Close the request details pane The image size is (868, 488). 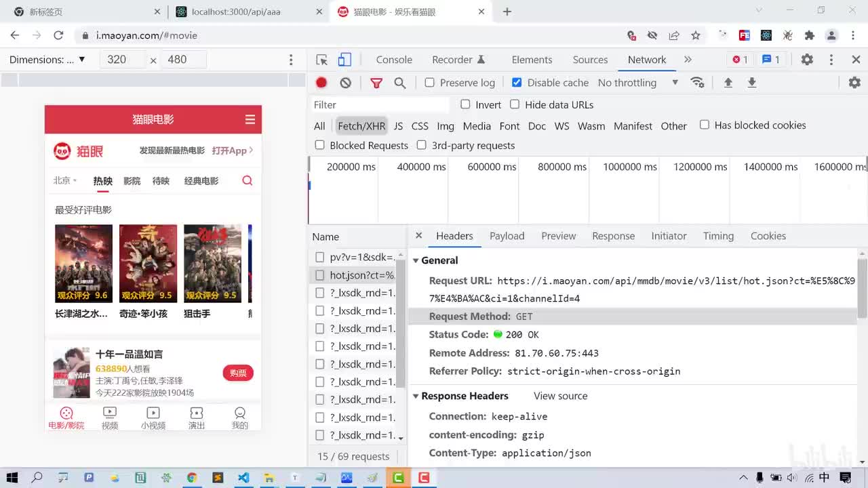418,236
